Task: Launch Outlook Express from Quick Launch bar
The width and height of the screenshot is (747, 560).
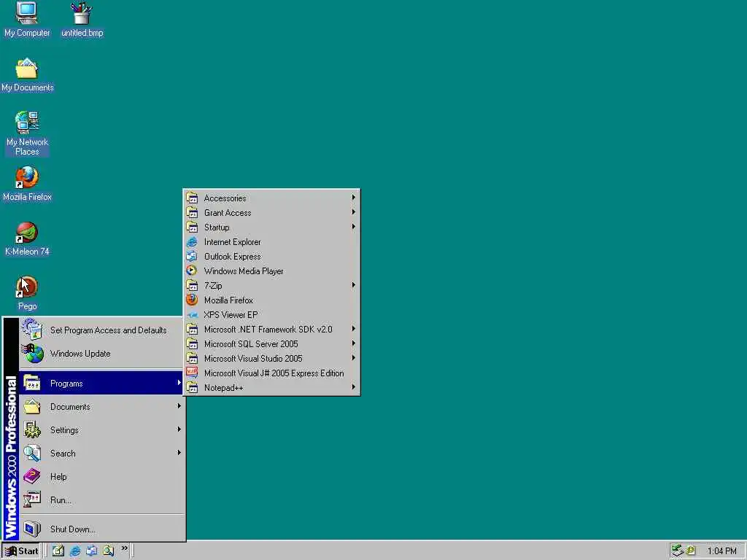Action: click(91, 551)
